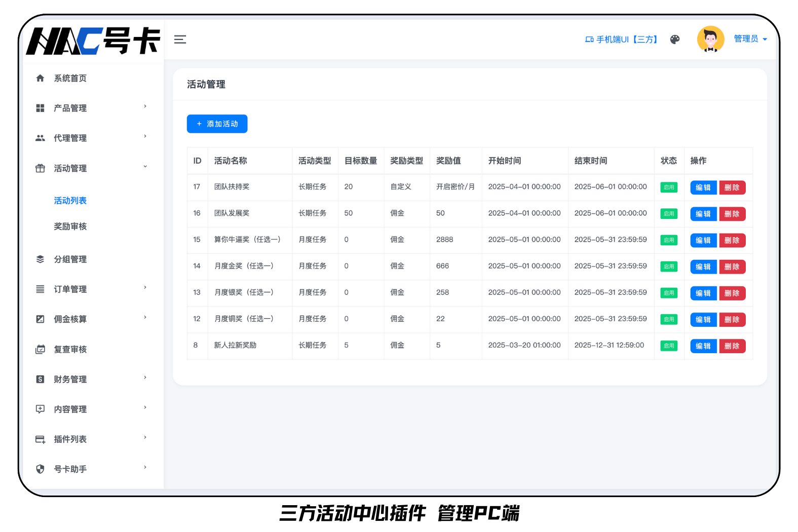Toggle 启用 status tag for 月度金奖 row
The width and height of the screenshot is (798, 532).
669,267
